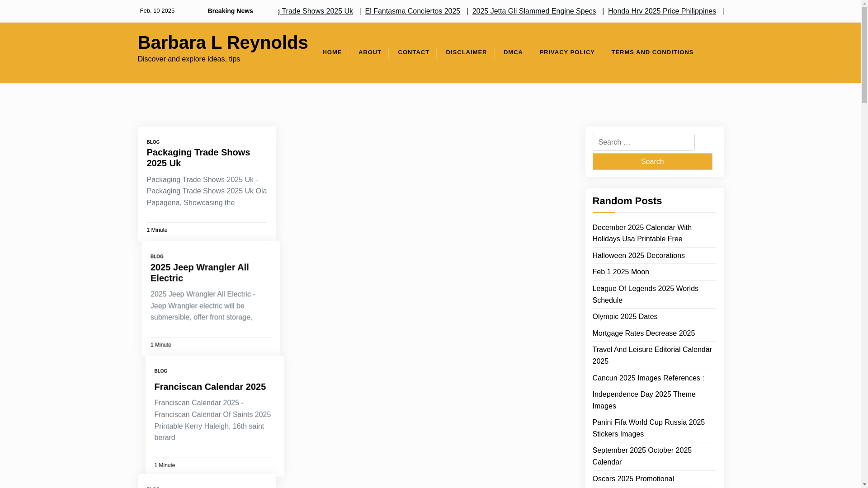This screenshot has height=488, width=868.
Task: Open El Fantasma Conciertos 2025 ticker link
Action: (x=412, y=11)
